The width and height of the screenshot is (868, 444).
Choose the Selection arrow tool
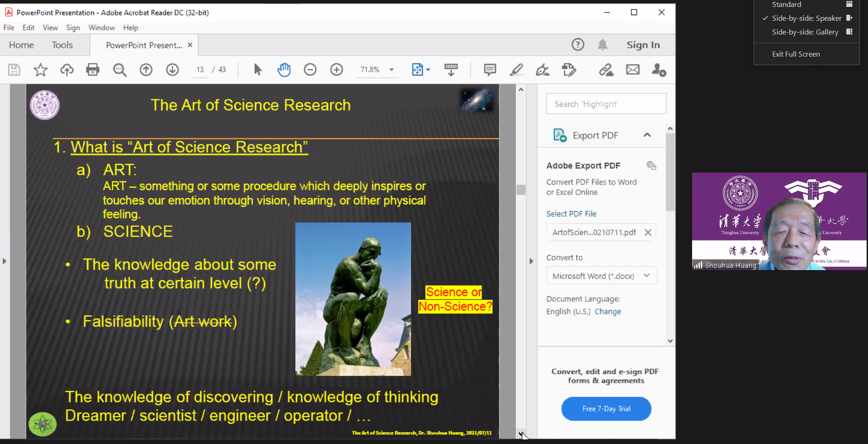tap(258, 70)
